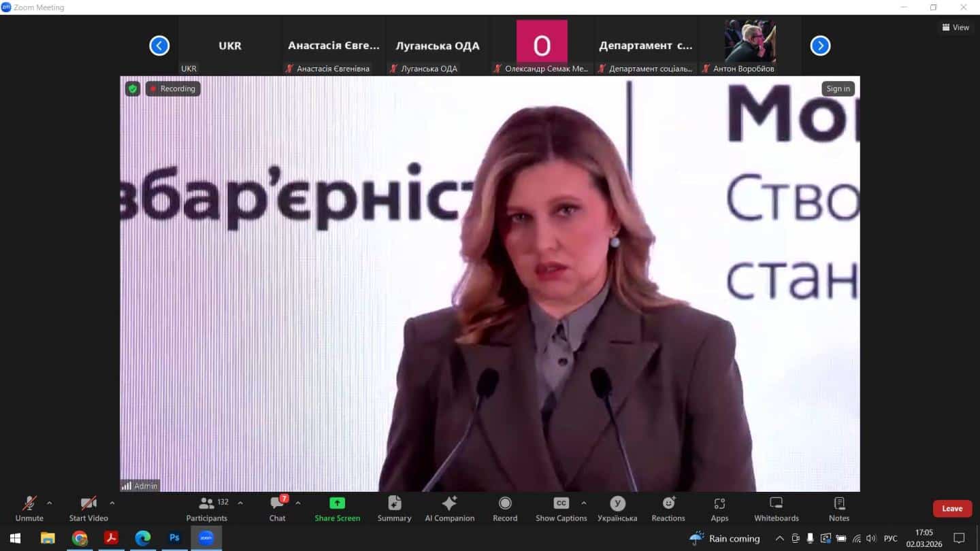Launch the AI Companion
This screenshot has width=980, height=551.
pos(449,508)
